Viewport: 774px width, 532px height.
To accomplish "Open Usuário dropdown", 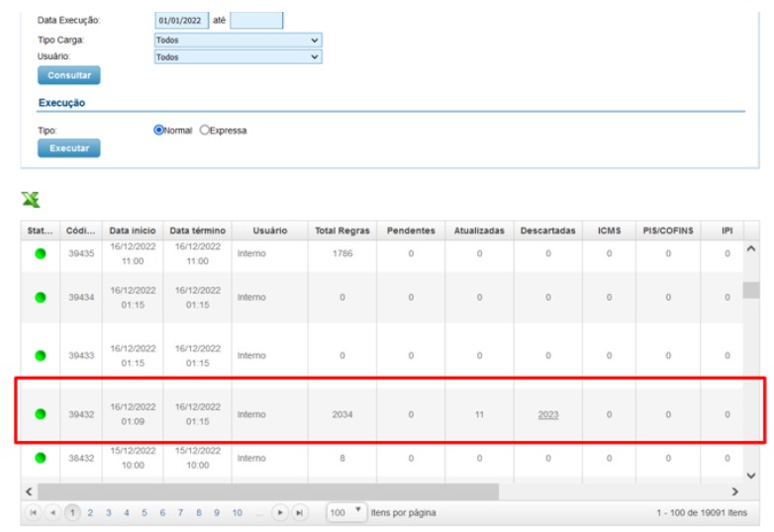I will [238, 56].
